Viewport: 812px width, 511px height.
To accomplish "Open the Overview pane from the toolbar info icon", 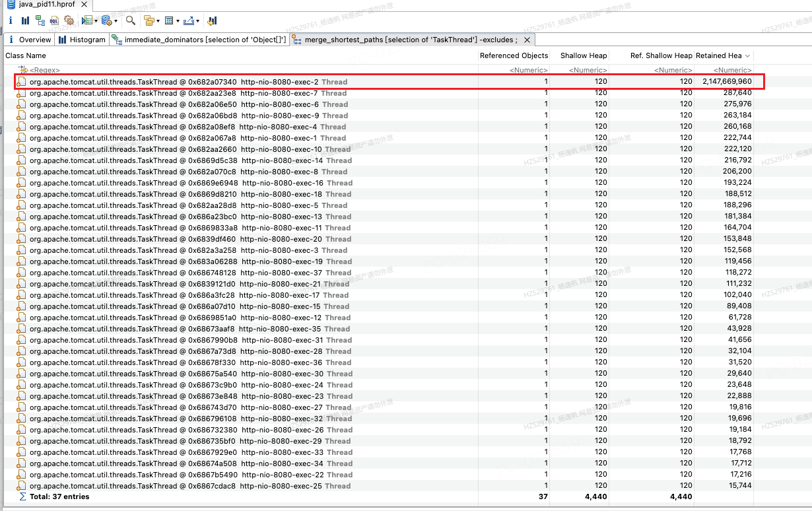I will 11,20.
